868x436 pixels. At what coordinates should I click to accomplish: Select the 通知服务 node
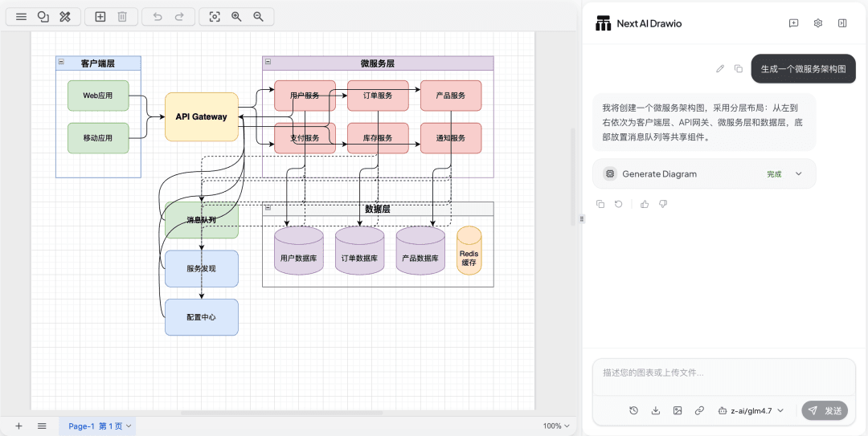pyautogui.click(x=451, y=138)
